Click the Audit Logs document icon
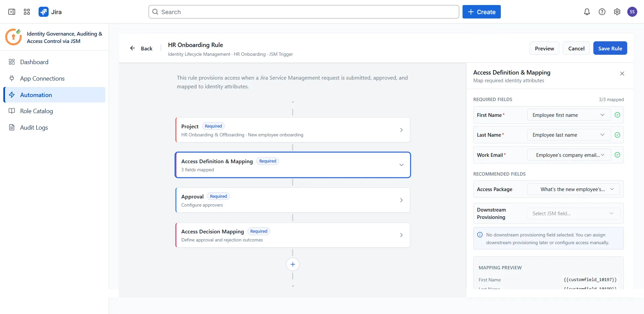This screenshot has height=314, width=644. (x=12, y=127)
